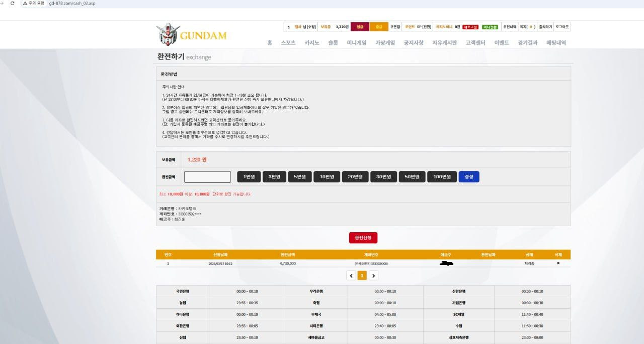
Task: Go to the previous page with the left arrow
Action: tap(351, 276)
